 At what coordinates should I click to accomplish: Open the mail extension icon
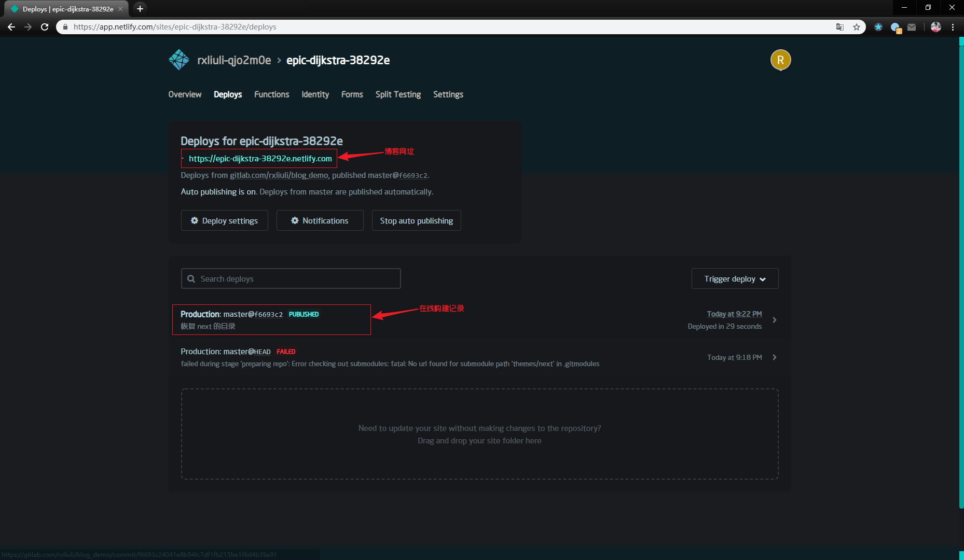(x=912, y=27)
